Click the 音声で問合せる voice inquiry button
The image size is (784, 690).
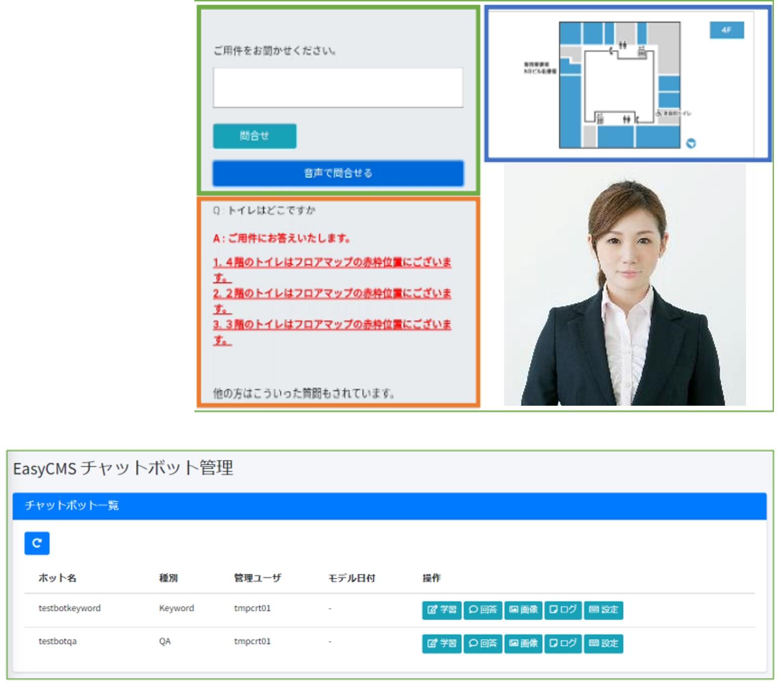338,174
